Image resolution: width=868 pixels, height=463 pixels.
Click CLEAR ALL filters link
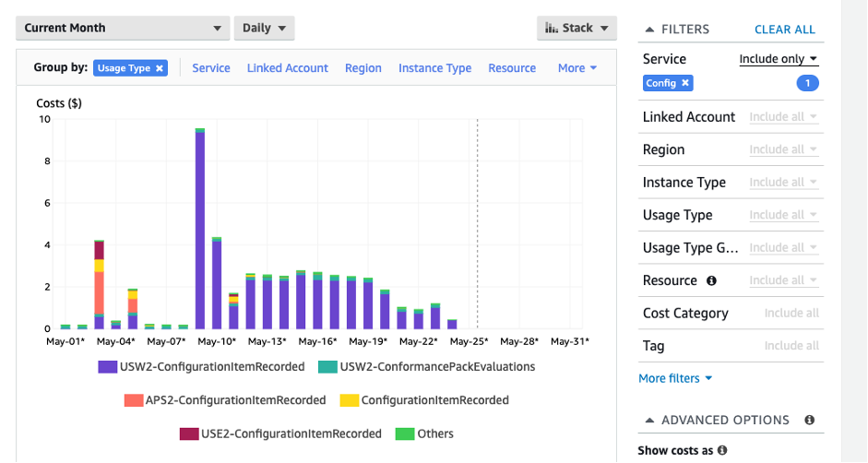[784, 30]
